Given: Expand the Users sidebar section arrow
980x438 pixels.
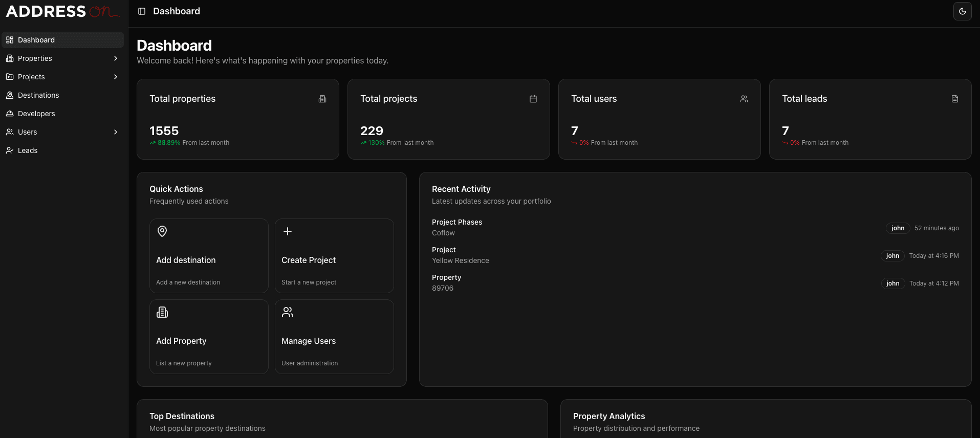Looking at the screenshot, I should (x=116, y=132).
